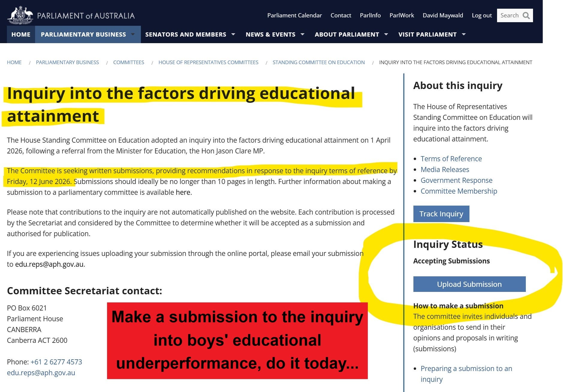Open the Visit Parliament menu
563x392 pixels.
click(x=427, y=34)
